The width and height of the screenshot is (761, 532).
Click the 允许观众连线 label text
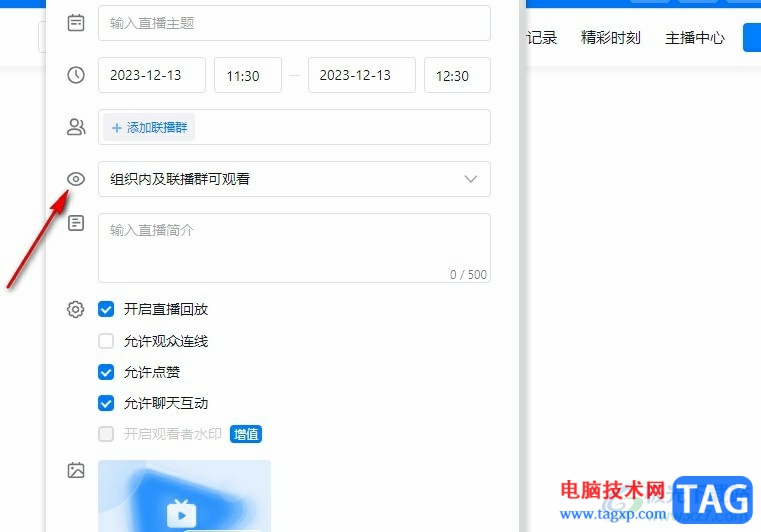click(166, 341)
